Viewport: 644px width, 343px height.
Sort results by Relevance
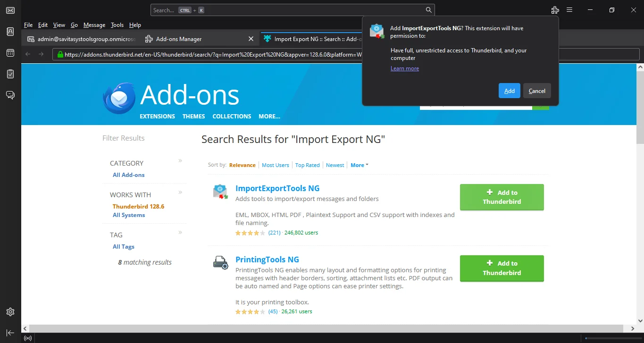[x=243, y=165]
